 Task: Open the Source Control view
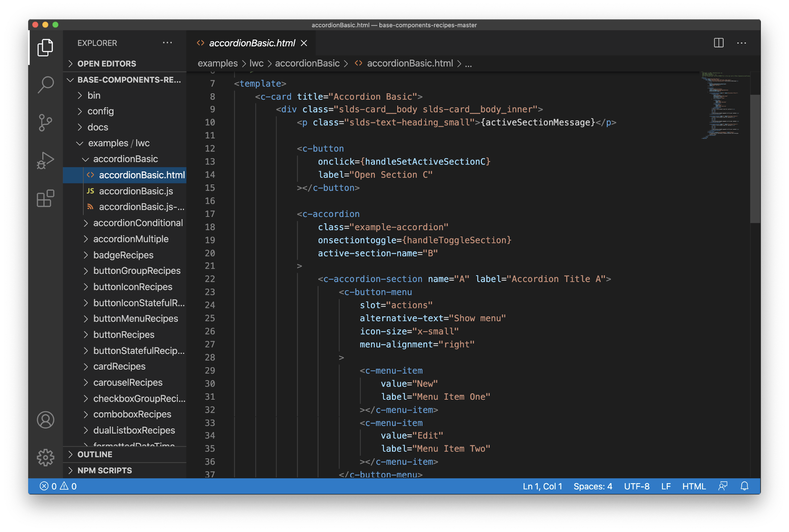click(45, 122)
